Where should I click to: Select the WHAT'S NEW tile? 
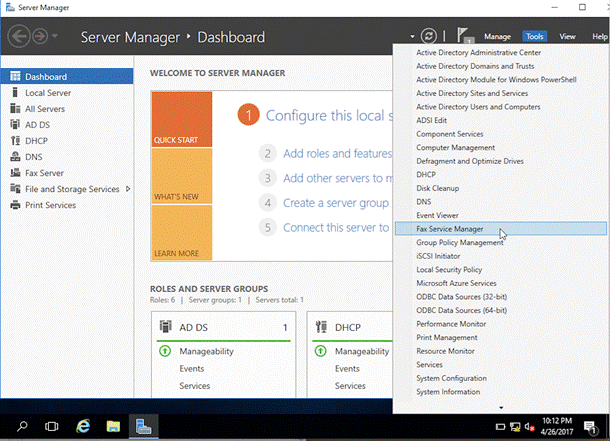coord(181,176)
